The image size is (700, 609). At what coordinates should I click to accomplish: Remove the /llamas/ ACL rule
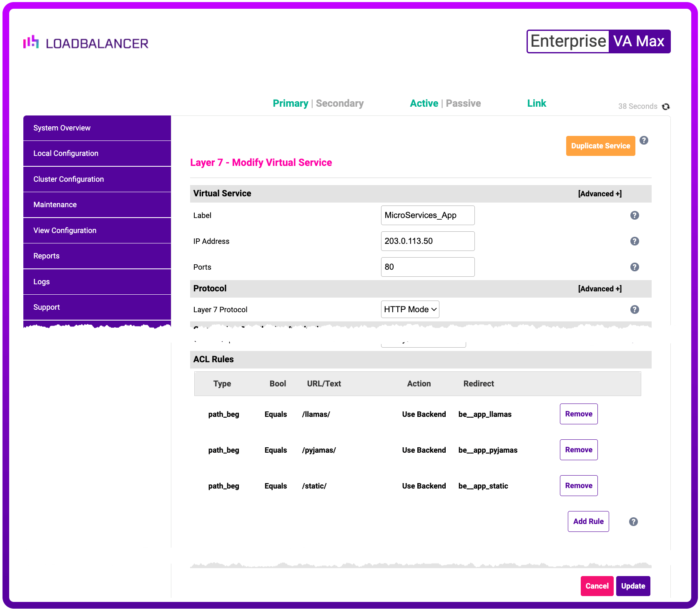pos(578,414)
